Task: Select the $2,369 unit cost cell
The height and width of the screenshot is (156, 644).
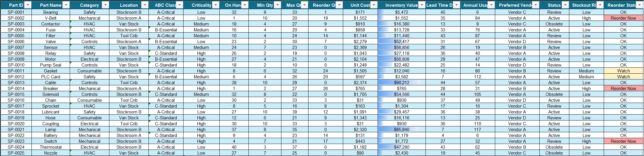Action: (x=360, y=48)
